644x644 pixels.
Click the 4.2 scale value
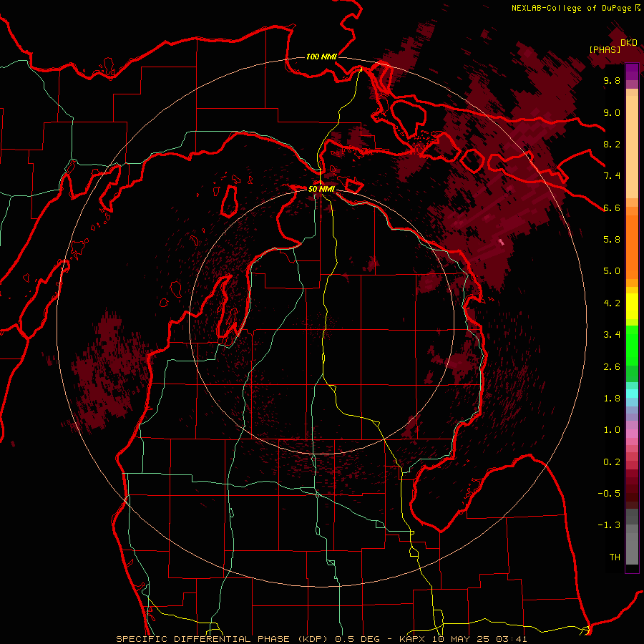[x=612, y=303]
